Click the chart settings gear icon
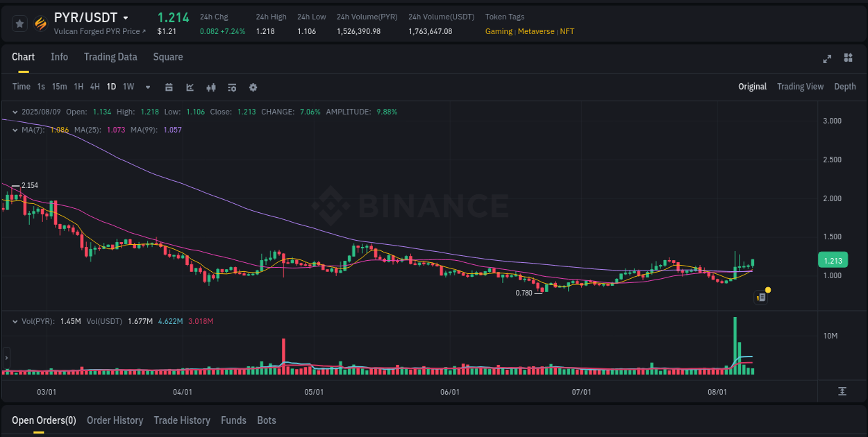This screenshot has height=437, width=868. (x=253, y=87)
